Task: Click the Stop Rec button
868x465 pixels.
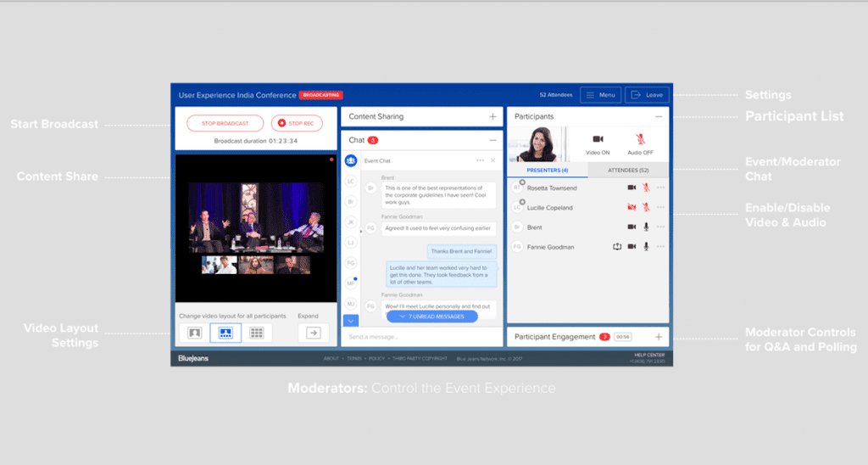Action: pos(297,123)
